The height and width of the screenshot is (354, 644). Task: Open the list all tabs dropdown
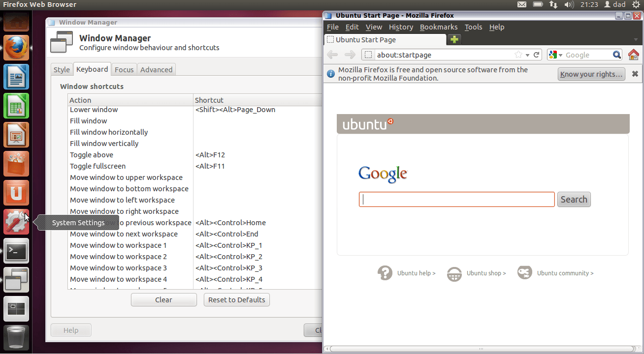tap(636, 40)
